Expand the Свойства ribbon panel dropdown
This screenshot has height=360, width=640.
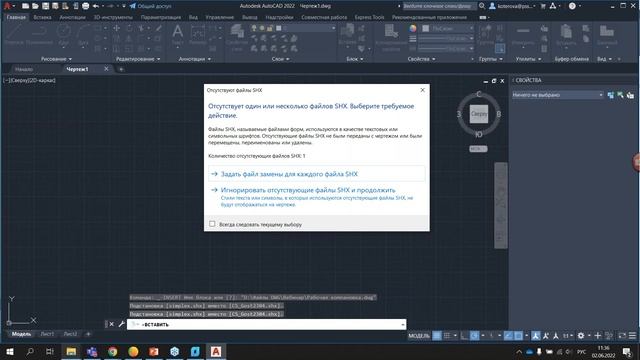point(421,59)
